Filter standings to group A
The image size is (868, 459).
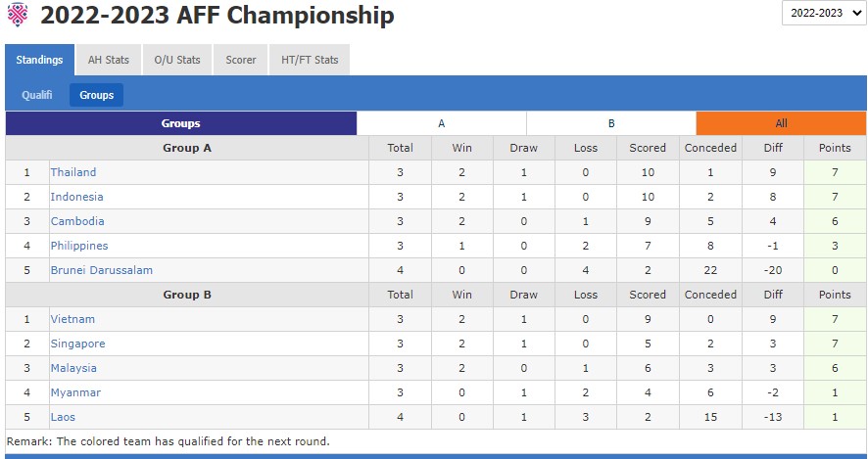[441, 123]
